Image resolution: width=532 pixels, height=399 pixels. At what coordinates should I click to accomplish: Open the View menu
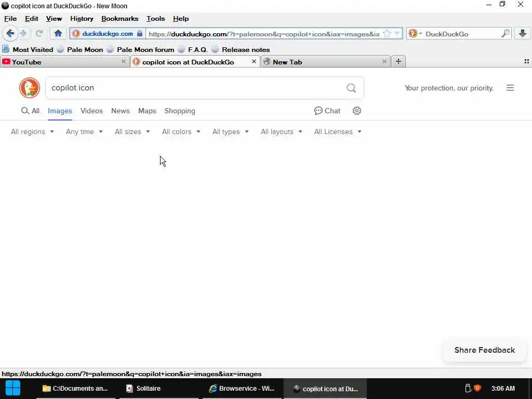click(54, 19)
